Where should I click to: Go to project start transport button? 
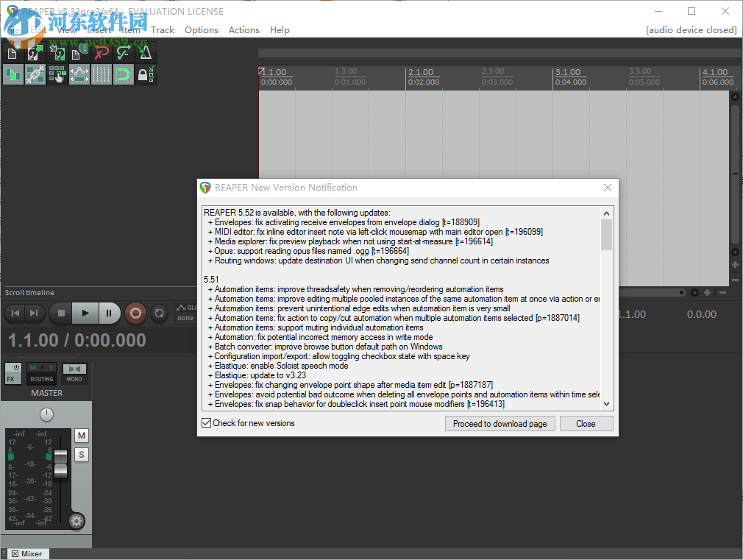click(15, 313)
